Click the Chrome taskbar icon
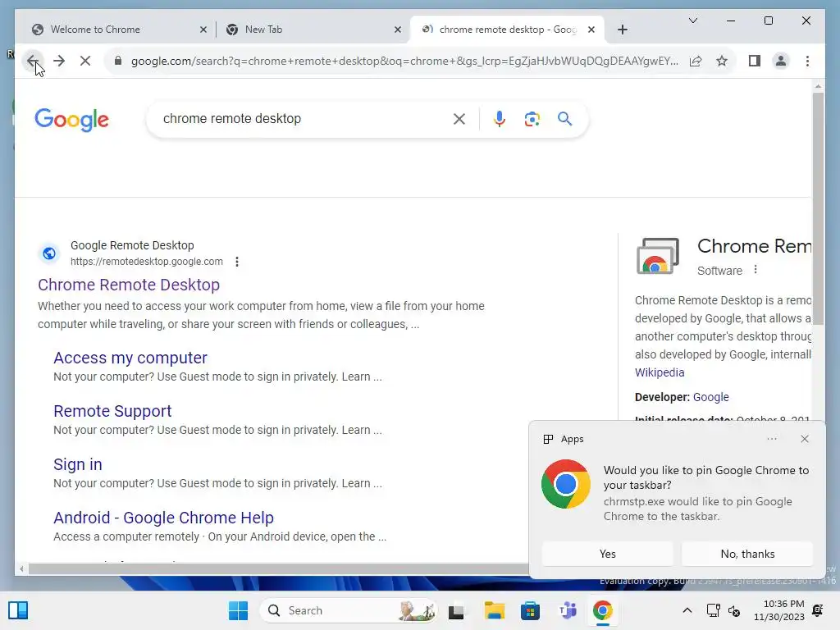 click(603, 610)
